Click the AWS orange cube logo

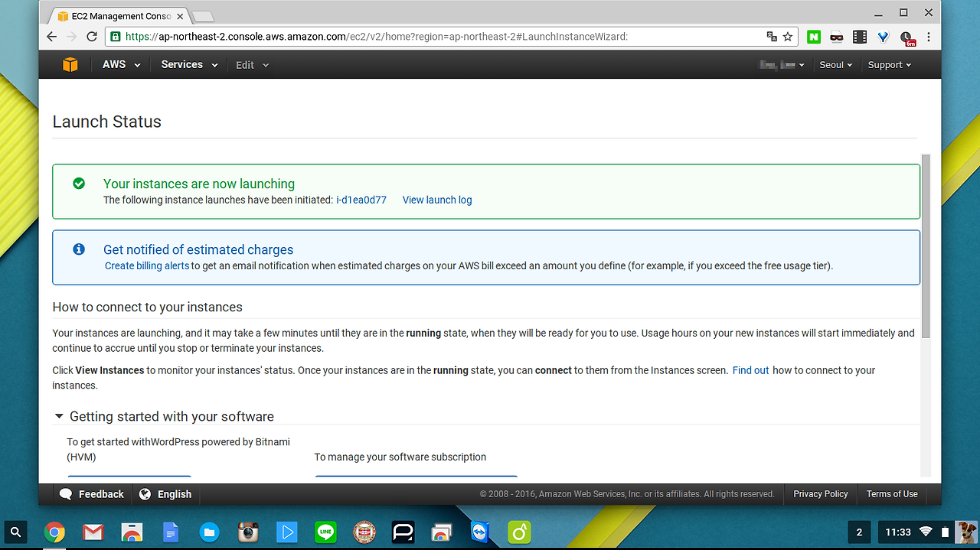pyautogui.click(x=70, y=65)
